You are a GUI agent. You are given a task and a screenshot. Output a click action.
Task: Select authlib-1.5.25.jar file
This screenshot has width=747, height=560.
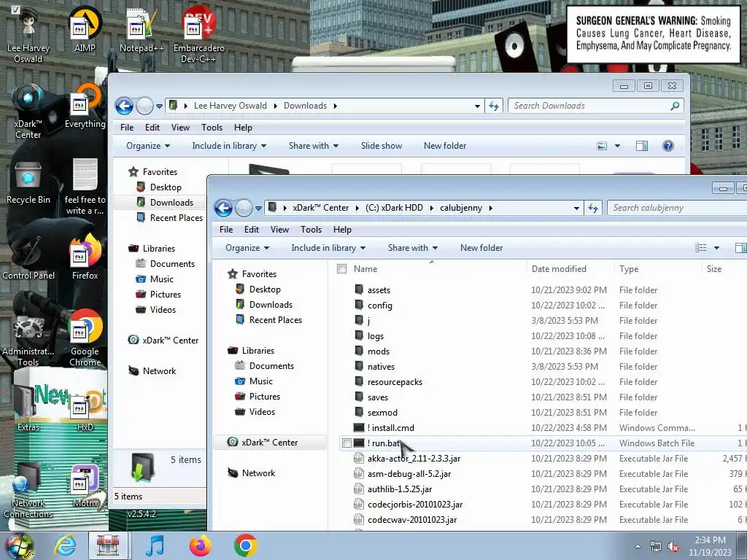point(400,489)
